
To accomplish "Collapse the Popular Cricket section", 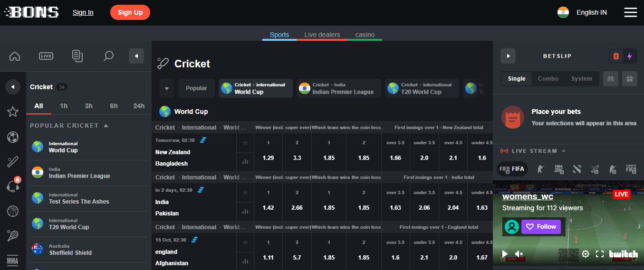I will coord(106,126).
